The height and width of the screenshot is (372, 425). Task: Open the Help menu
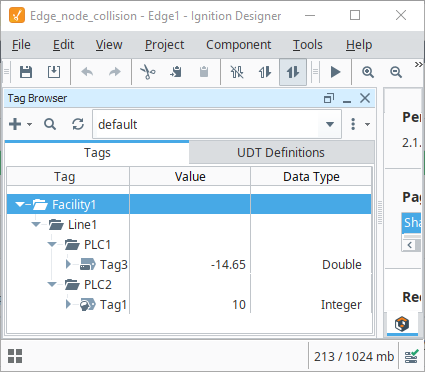pyautogui.click(x=359, y=45)
